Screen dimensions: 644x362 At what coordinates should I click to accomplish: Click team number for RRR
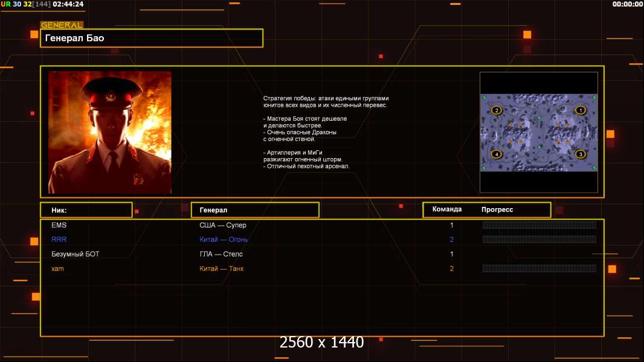click(x=452, y=240)
